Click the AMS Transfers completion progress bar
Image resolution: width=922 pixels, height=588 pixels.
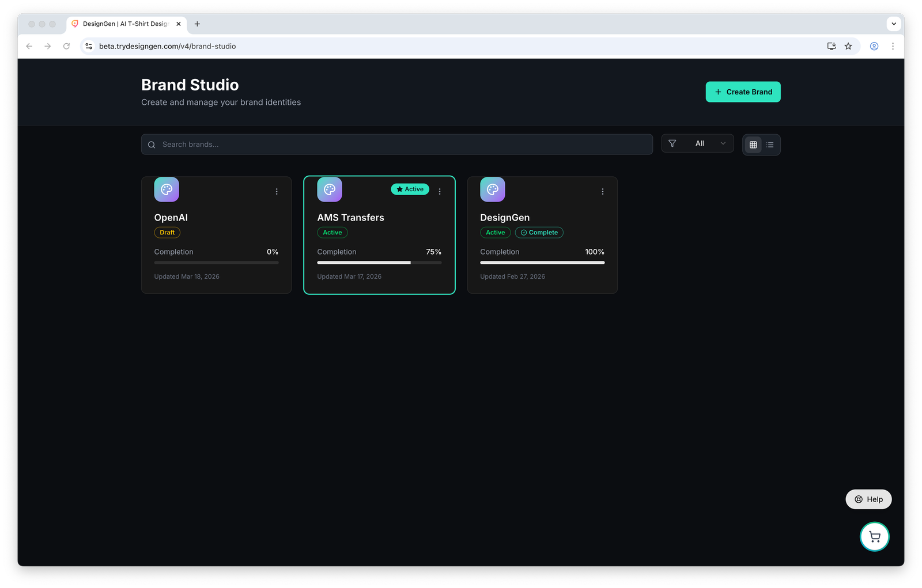[x=379, y=263]
